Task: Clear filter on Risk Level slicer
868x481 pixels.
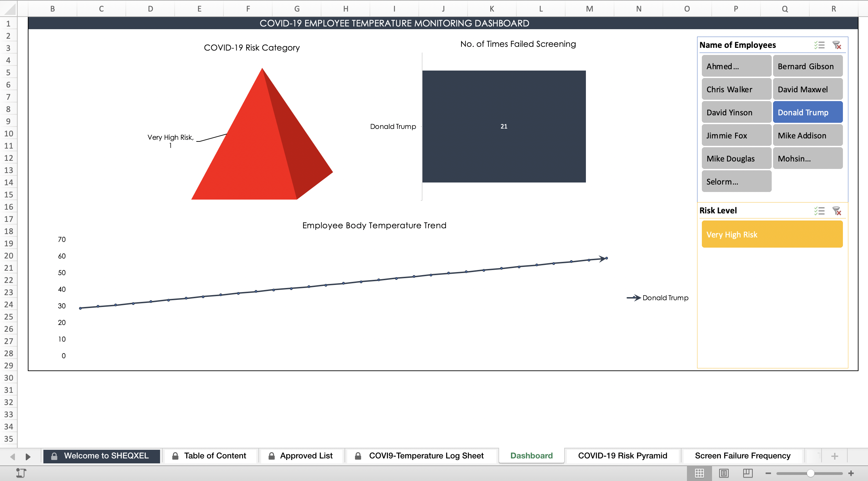Action: [837, 211]
